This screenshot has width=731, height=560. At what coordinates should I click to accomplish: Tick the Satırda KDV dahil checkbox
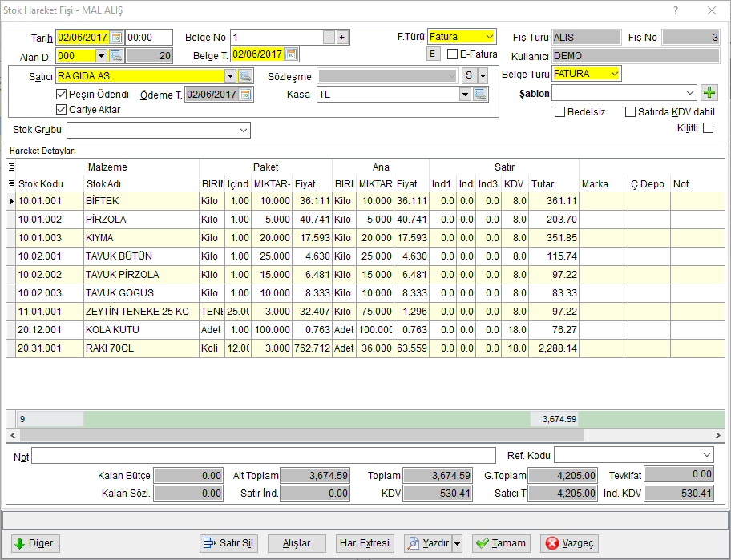(630, 112)
